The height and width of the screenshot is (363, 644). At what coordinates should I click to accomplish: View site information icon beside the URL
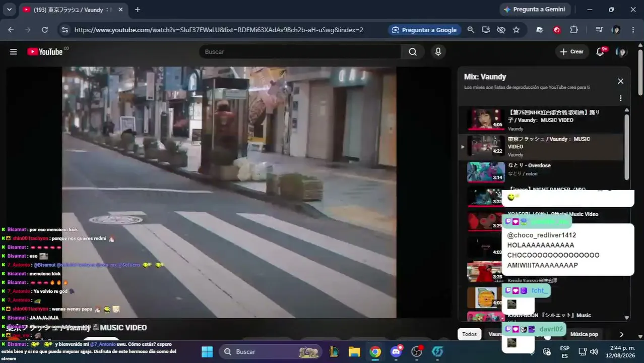click(64, 30)
